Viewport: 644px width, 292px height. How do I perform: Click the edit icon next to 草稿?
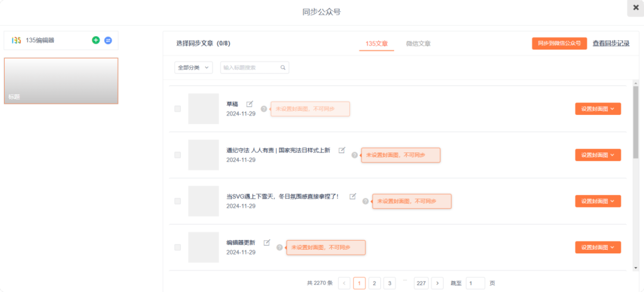click(x=250, y=104)
